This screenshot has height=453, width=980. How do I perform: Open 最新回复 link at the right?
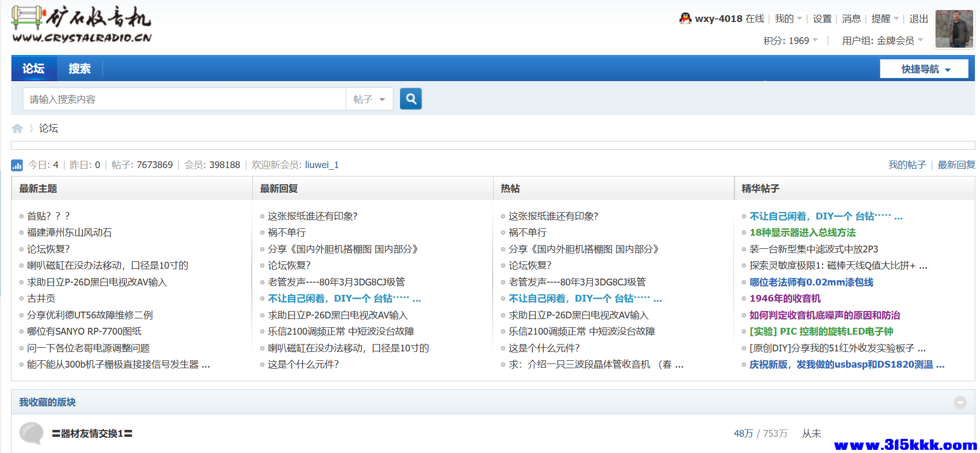[956, 165]
